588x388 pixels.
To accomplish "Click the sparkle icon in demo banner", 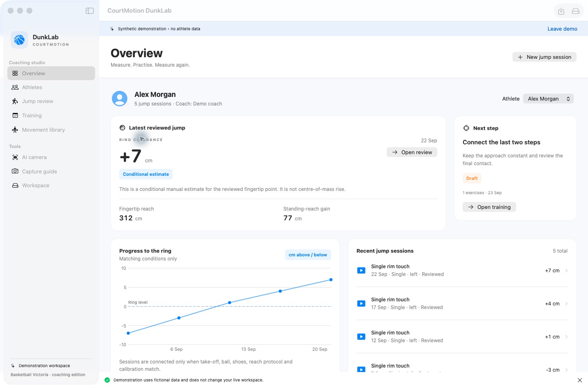I will 112,29.
